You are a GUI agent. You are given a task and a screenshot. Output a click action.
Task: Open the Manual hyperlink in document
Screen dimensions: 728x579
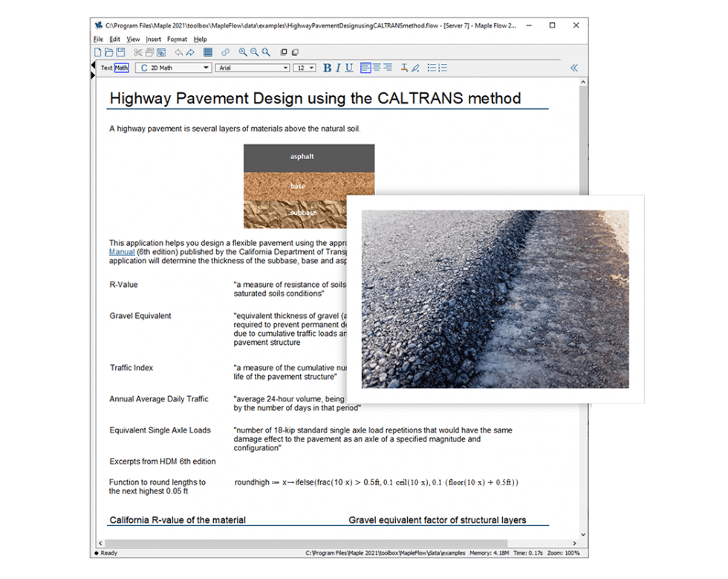point(122,252)
